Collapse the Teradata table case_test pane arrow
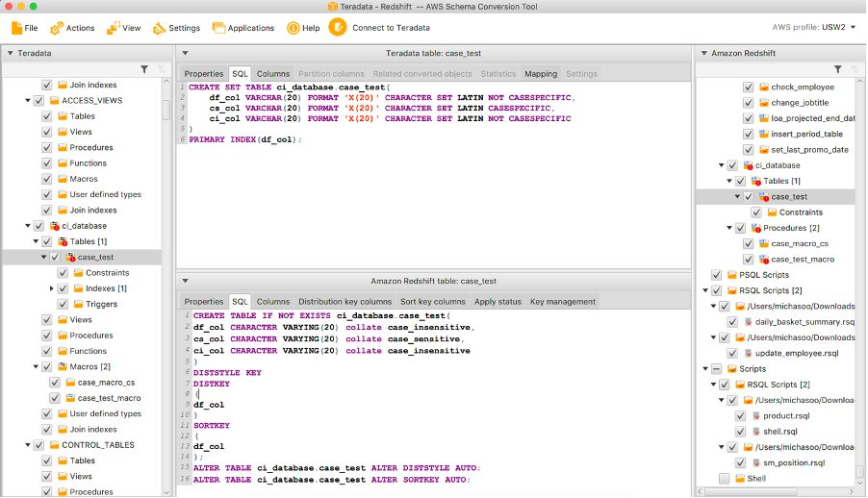 185,53
